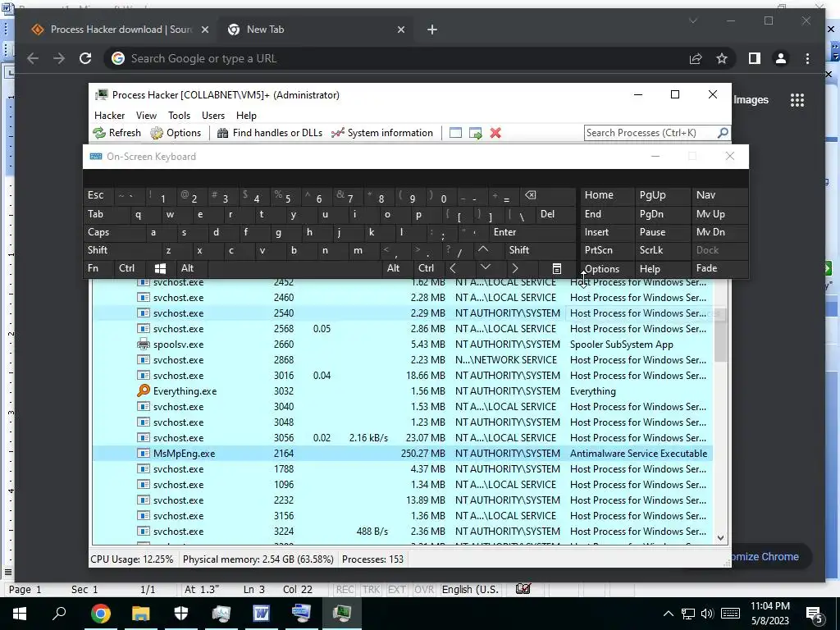Click the Windows logo key on keyboard
840x630 pixels.
coord(160,268)
